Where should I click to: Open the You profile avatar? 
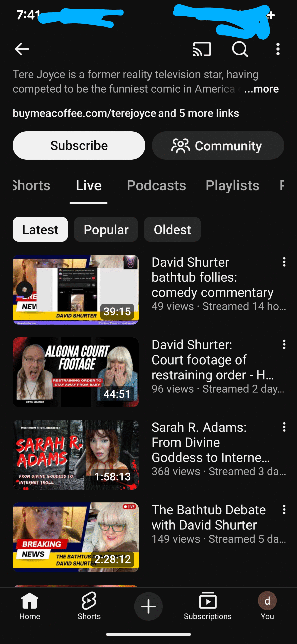coord(267,606)
